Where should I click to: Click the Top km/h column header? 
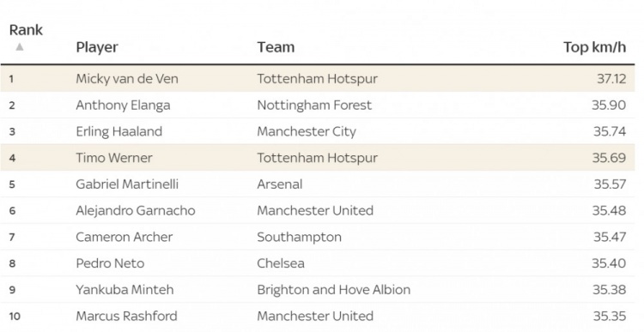pos(595,47)
